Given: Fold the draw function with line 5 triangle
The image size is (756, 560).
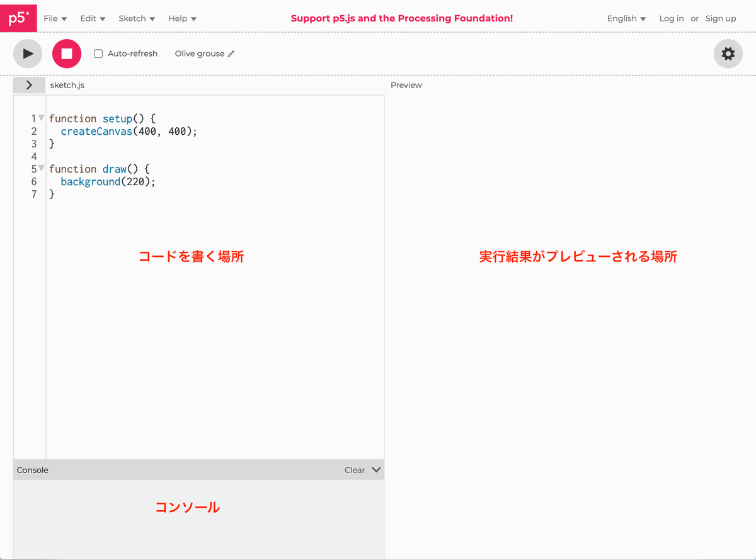Looking at the screenshot, I should pyautogui.click(x=40, y=168).
